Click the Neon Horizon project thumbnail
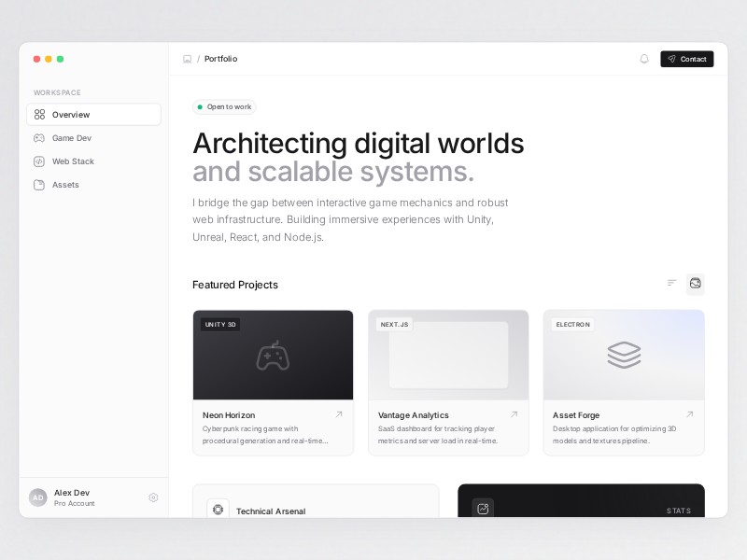 tap(273, 356)
